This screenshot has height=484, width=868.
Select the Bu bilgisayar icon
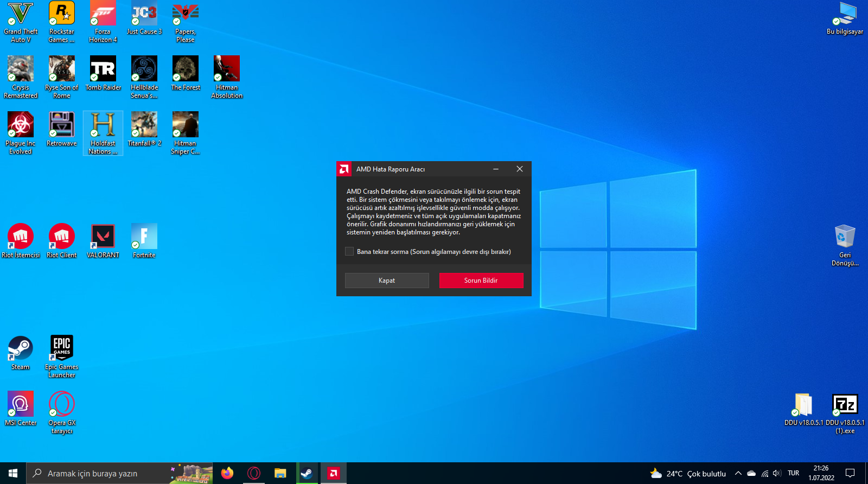[x=845, y=18]
